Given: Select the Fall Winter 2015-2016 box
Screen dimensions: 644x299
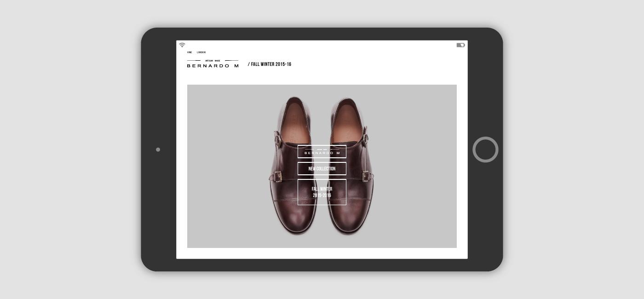Looking at the screenshot, I should (322, 192).
